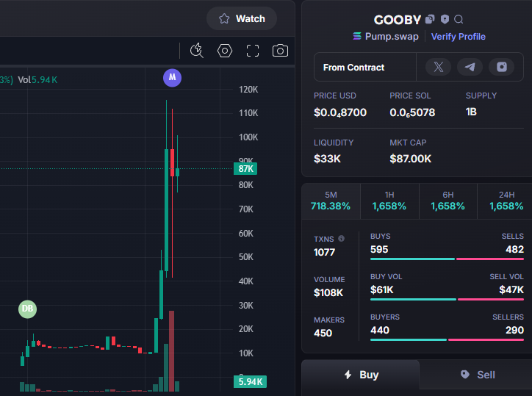Open the Sell tab

click(477, 375)
